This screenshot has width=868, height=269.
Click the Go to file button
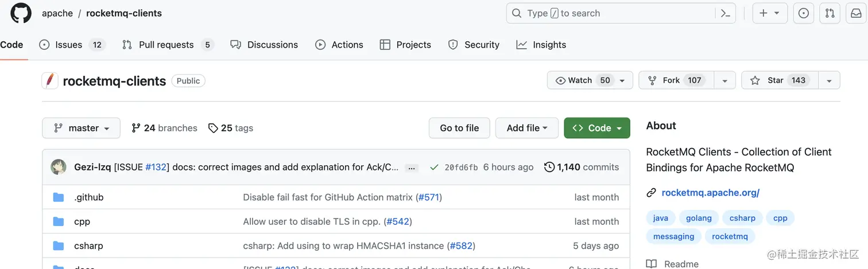(459, 128)
